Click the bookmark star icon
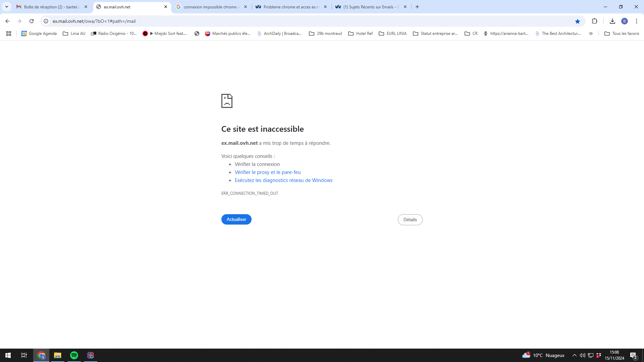Screen dimensions: 644x362 click(577, 21)
